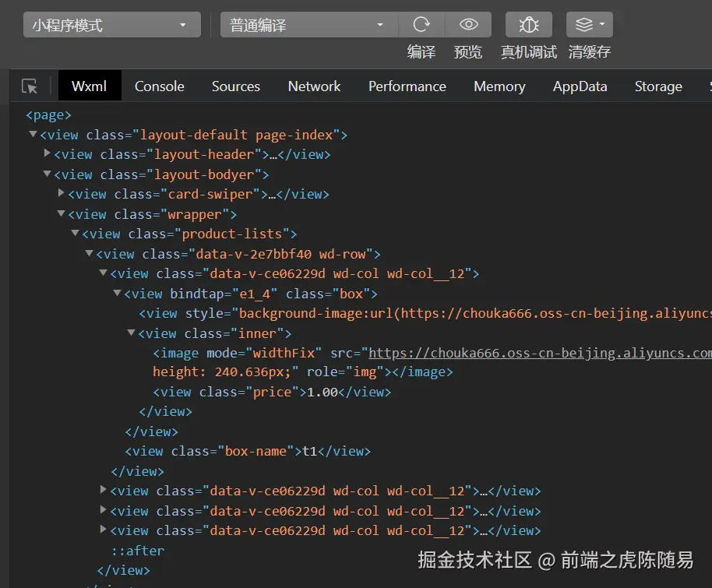Click the 预览 label

(468, 51)
